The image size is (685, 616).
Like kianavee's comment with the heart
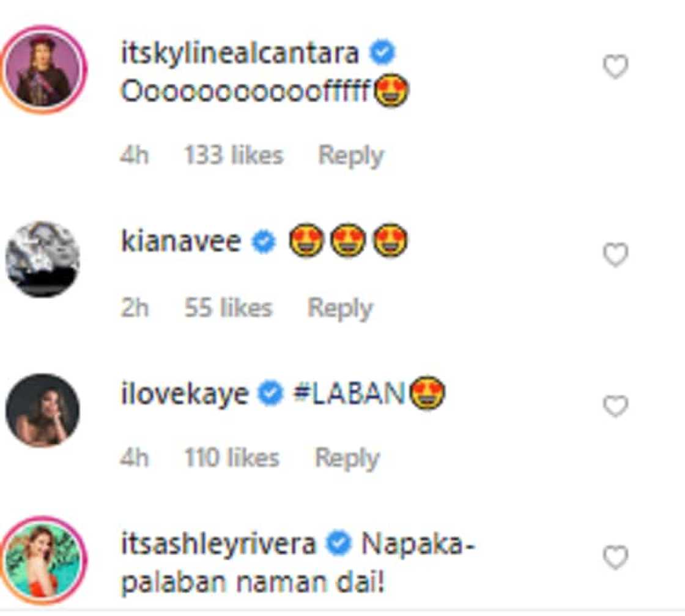tap(615, 255)
